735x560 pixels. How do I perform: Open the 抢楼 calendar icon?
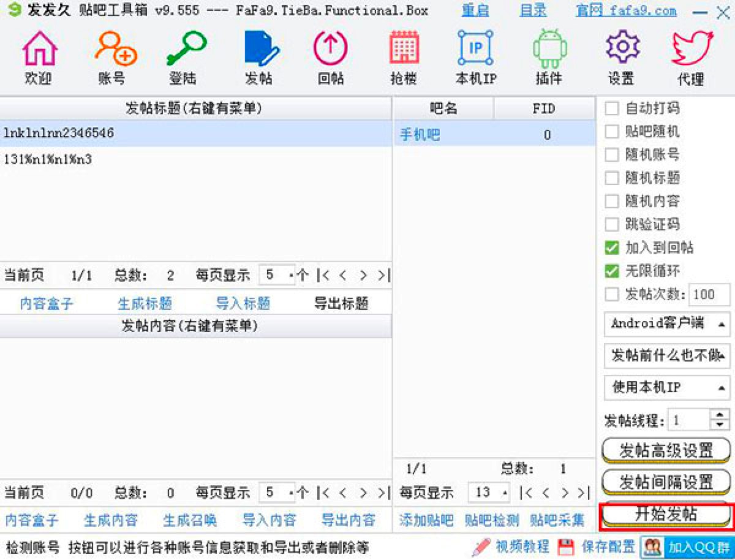pos(404,48)
